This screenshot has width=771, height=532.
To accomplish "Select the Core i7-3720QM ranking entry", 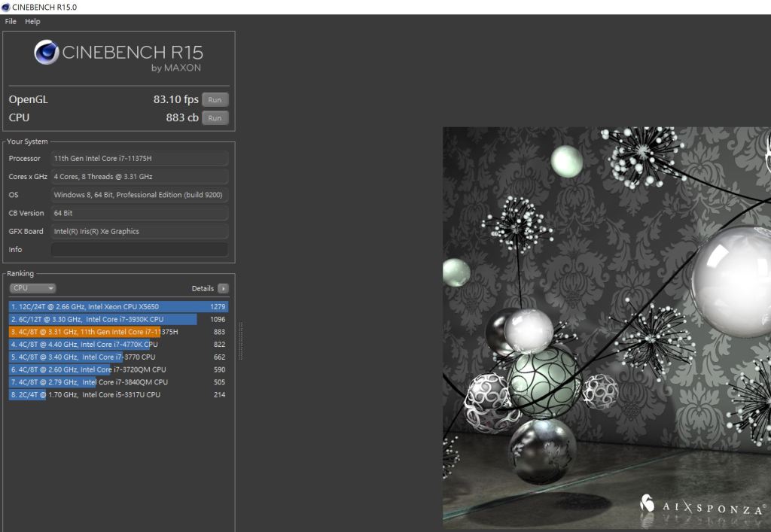I will pyautogui.click(x=118, y=369).
